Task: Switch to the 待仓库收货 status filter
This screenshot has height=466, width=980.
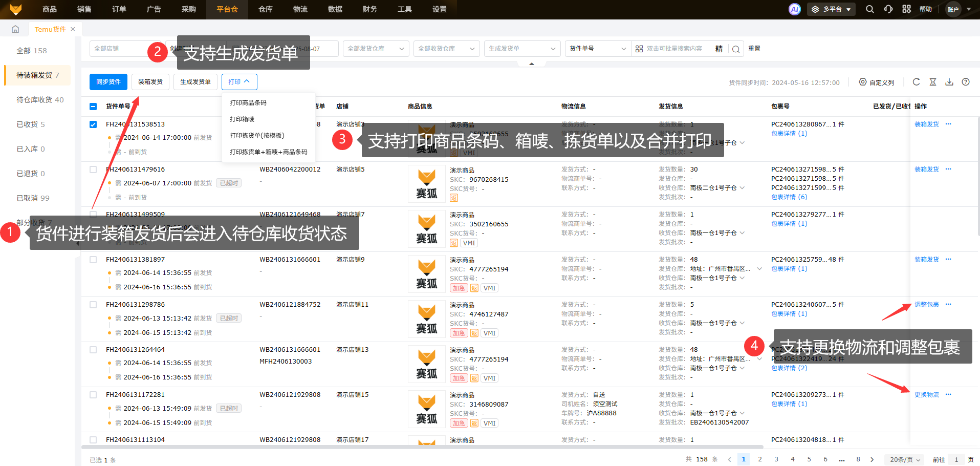Action: (40, 100)
